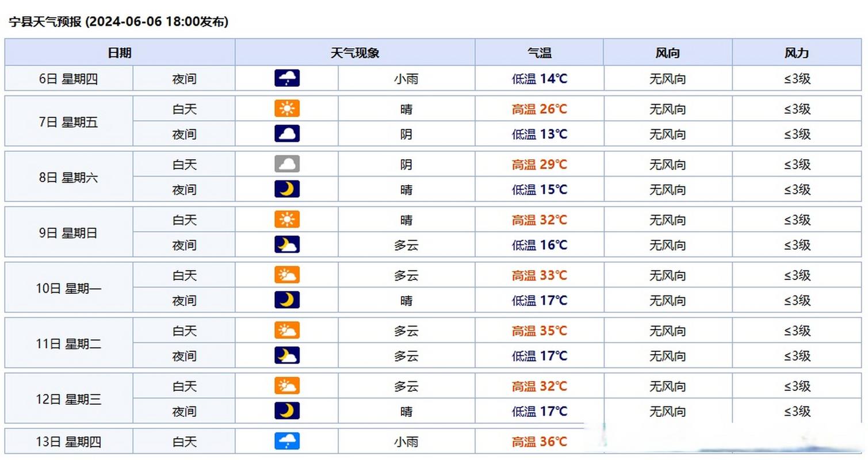Click the 低温 13℃ temperature cell
This screenshot has height=460, width=868.
click(540, 134)
